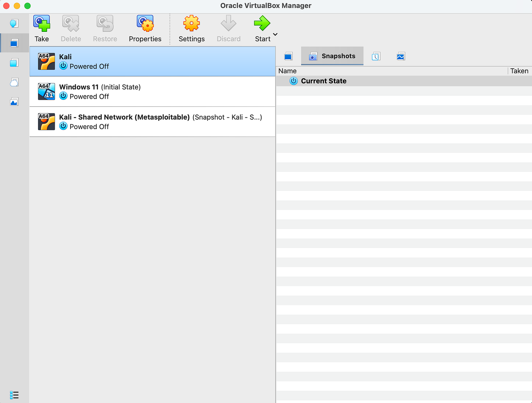532x403 pixels.
Task: Open snapshot Properties from the toolbar
Action: (145, 29)
